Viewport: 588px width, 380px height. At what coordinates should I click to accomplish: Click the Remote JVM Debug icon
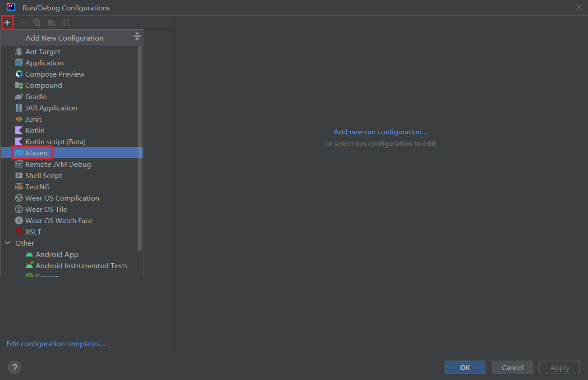pos(19,164)
